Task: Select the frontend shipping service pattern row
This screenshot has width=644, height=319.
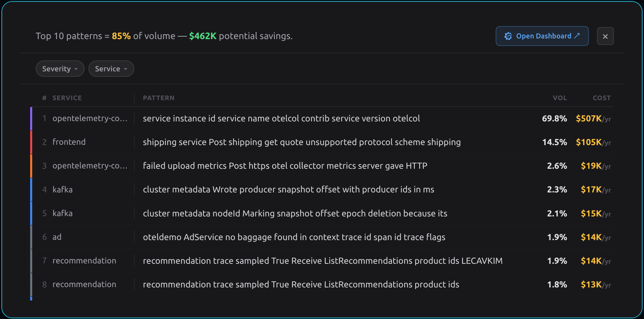Action: 301,142
